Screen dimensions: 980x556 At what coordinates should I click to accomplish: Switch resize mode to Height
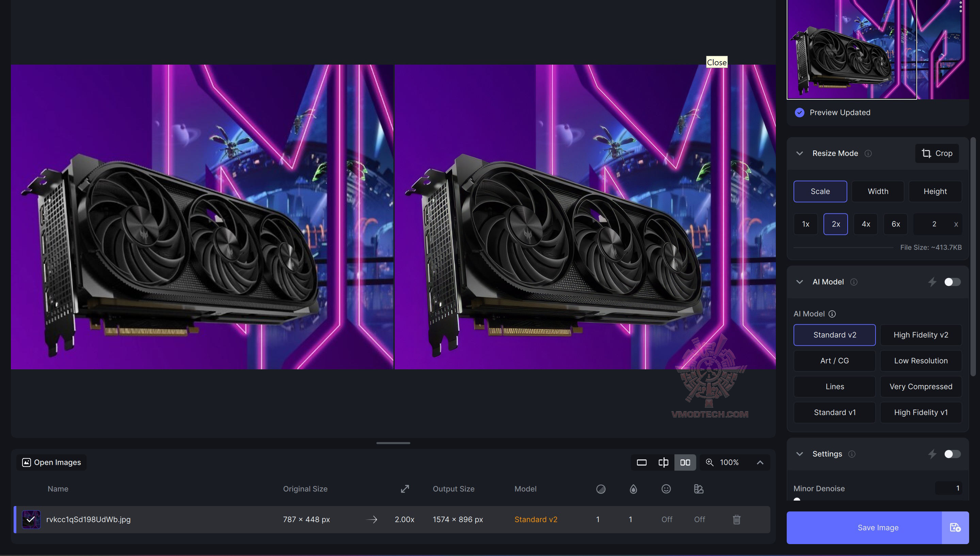(935, 191)
